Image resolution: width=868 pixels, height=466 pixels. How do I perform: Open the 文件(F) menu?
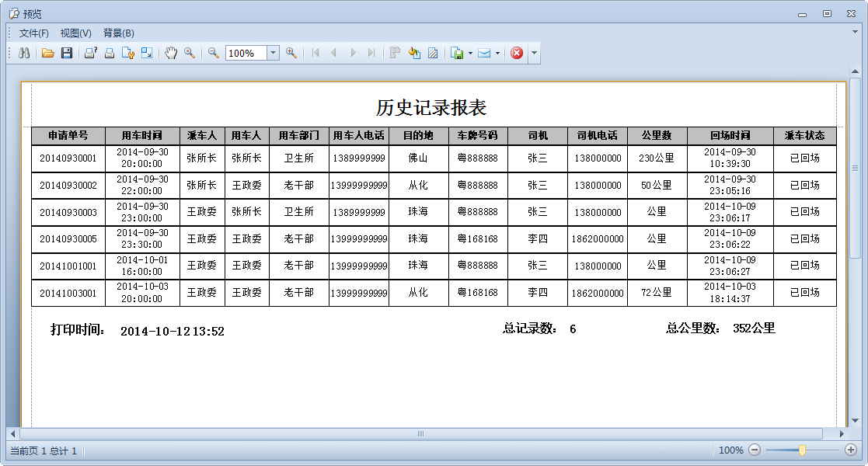click(33, 33)
